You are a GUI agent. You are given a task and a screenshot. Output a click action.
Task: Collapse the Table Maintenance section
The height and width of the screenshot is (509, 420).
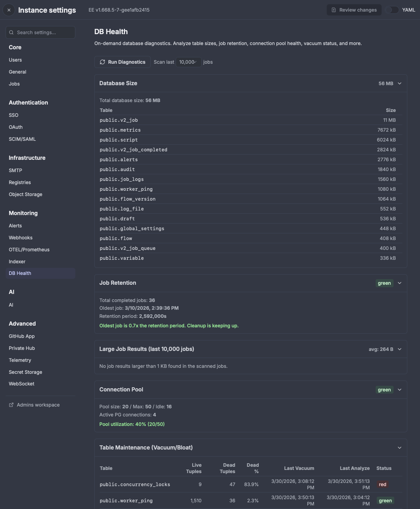pos(400,448)
